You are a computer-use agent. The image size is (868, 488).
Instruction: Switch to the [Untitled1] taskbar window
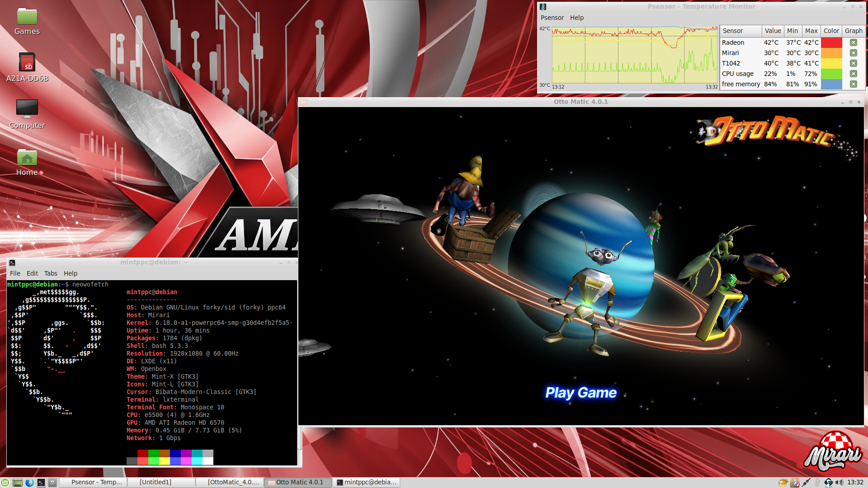pyautogui.click(x=156, y=483)
